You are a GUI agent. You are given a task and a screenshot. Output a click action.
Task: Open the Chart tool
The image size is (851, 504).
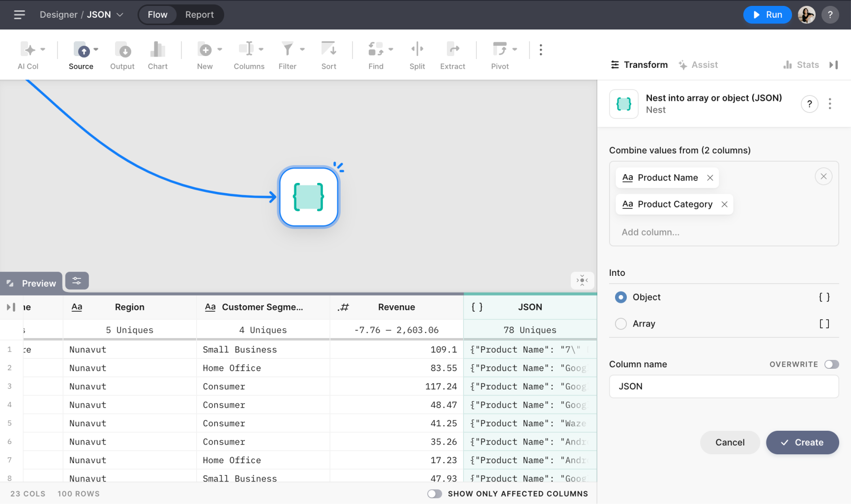[157, 50]
